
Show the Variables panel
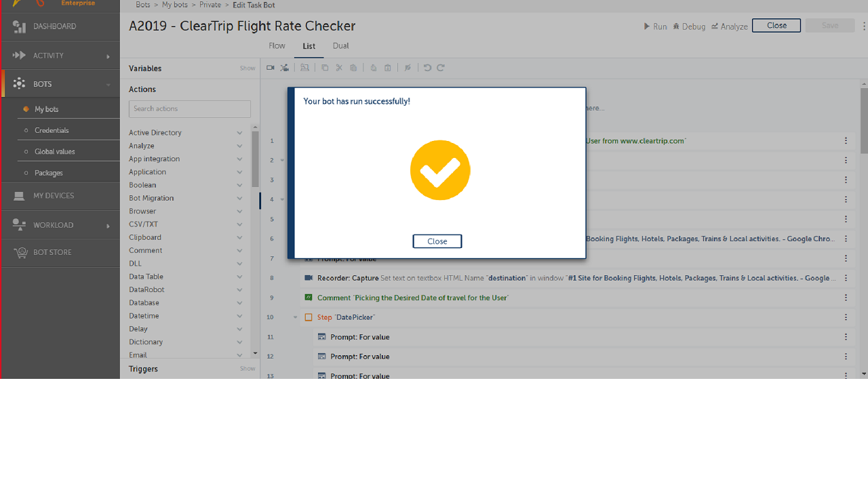pyautogui.click(x=248, y=68)
